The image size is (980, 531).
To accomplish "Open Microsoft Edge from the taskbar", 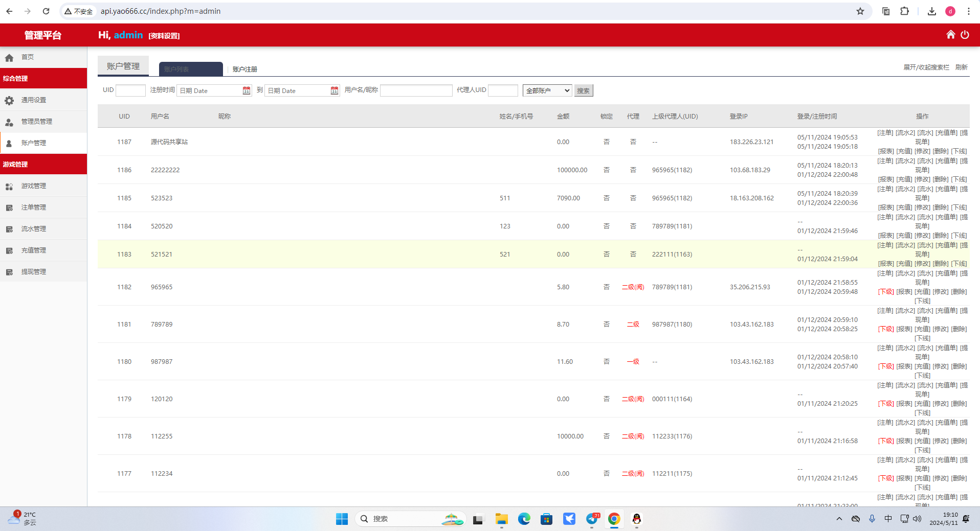I will coord(524,519).
